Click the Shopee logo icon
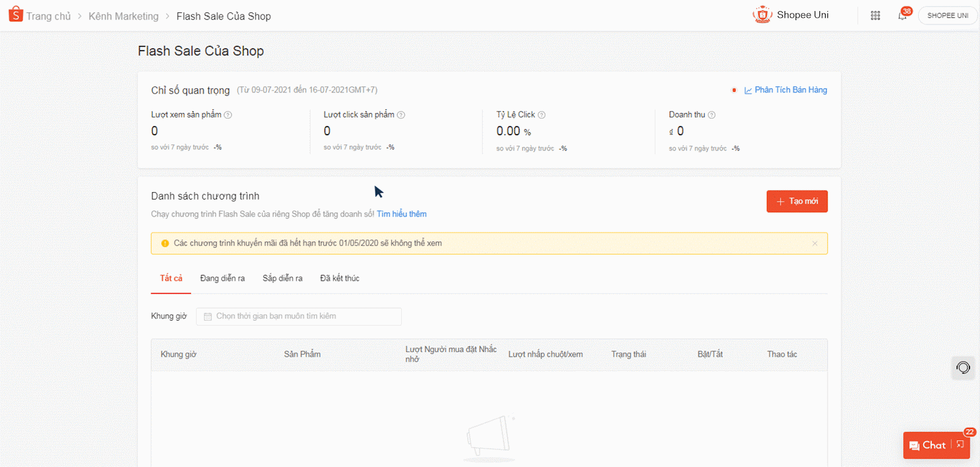The width and height of the screenshot is (980, 467). pos(16,14)
